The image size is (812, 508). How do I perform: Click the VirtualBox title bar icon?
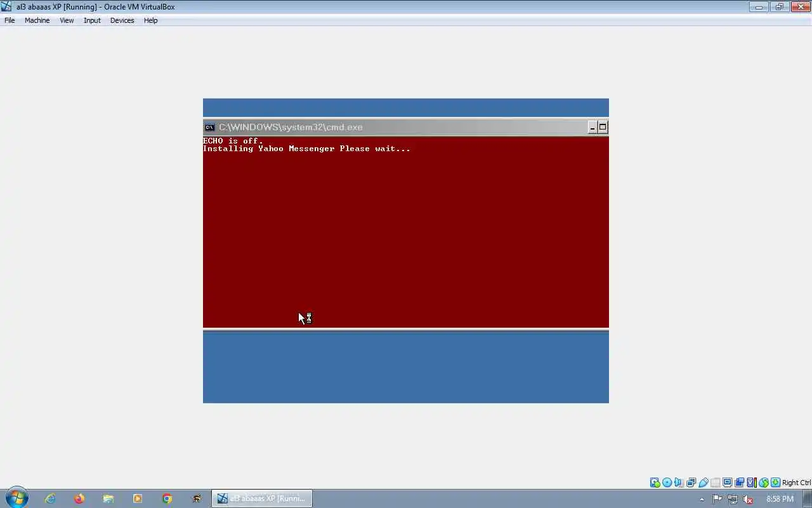pyautogui.click(x=6, y=7)
